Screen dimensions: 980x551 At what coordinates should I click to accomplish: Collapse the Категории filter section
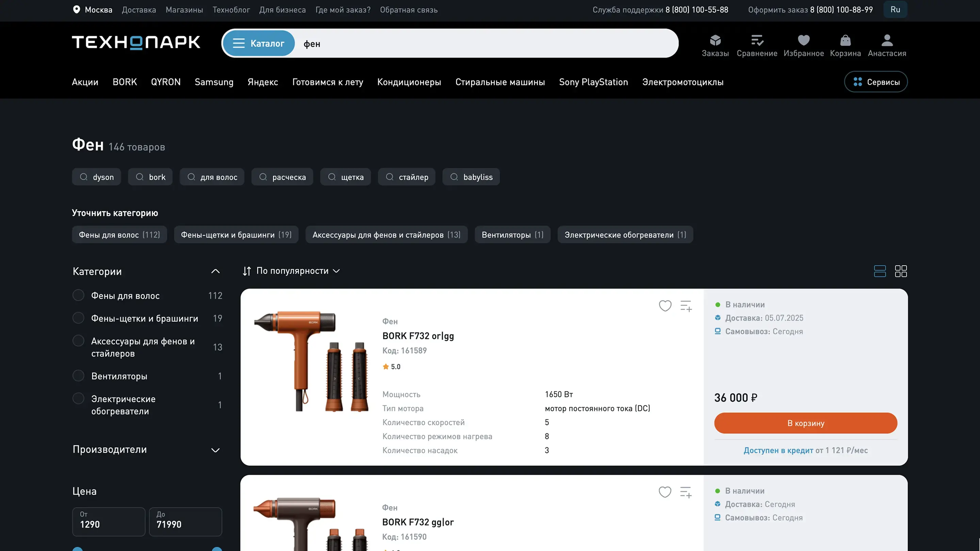pyautogui.click(x=215, y=271)
